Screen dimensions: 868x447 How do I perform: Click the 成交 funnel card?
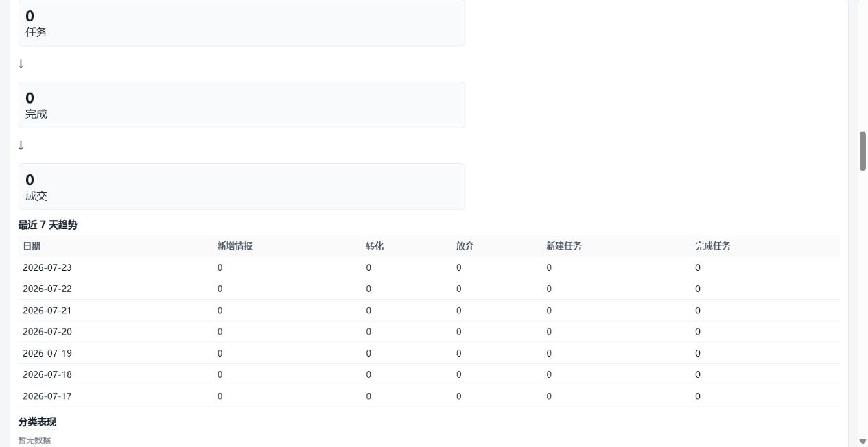(x=242, y=186)
